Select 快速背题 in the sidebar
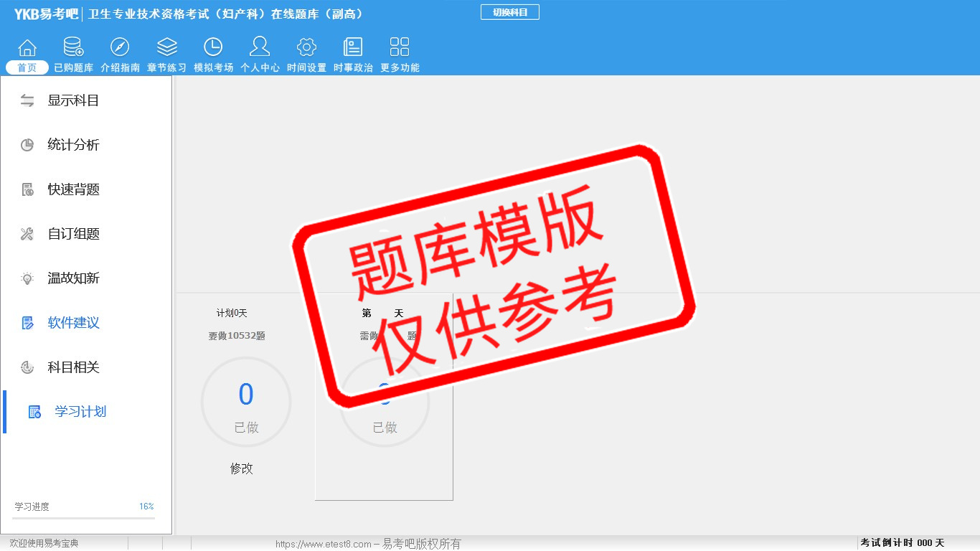Viewport: 980px width, 551px height. (x=72, y=189)
